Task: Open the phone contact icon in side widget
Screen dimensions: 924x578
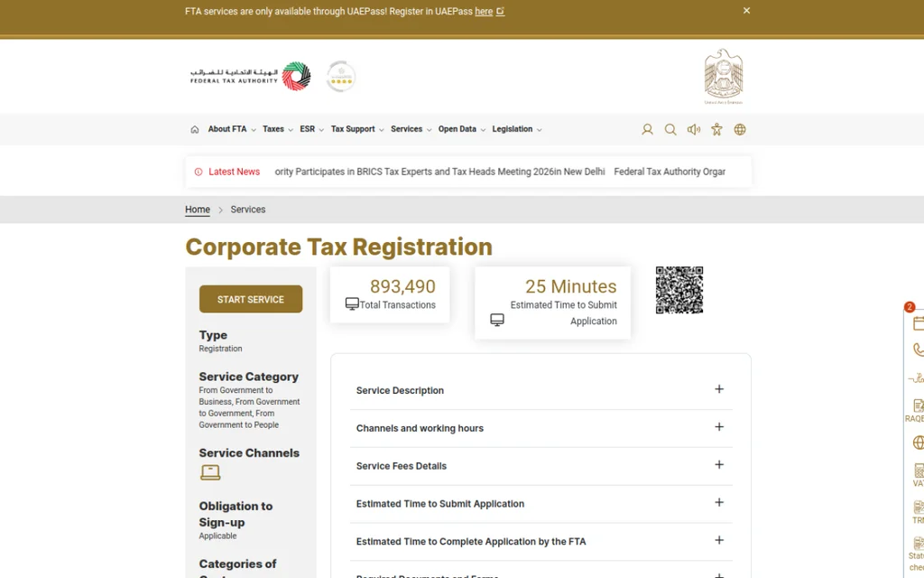Action: pyautogui.click(x=918, y=350)
